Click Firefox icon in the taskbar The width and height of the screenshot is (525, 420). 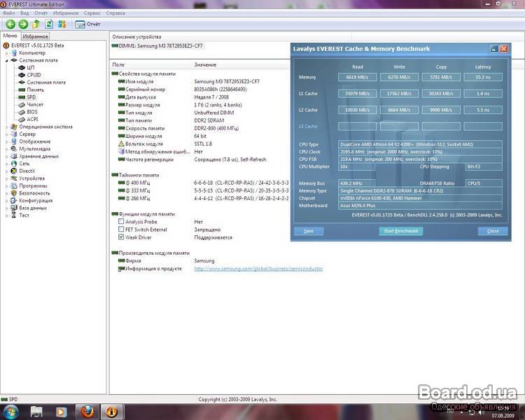pyautogui.click(x=87, y=411)
